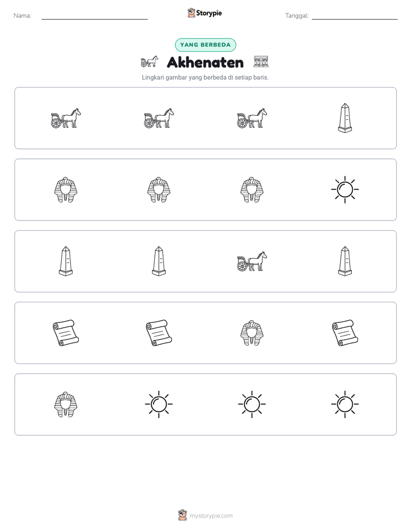This screenshot has height=532, width=411.
Task: Click the Akhenaten heading
Action: [x=205, y=62]
